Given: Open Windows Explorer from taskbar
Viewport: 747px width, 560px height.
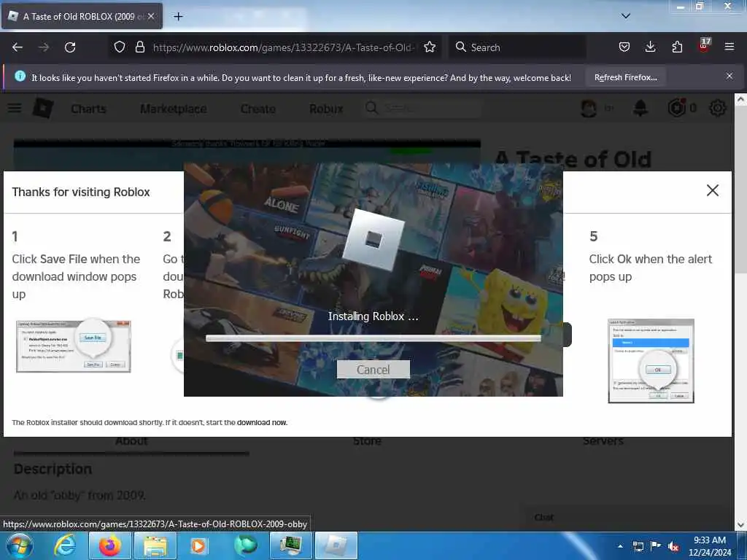Looking at the screenshot, I should (155, 545).
